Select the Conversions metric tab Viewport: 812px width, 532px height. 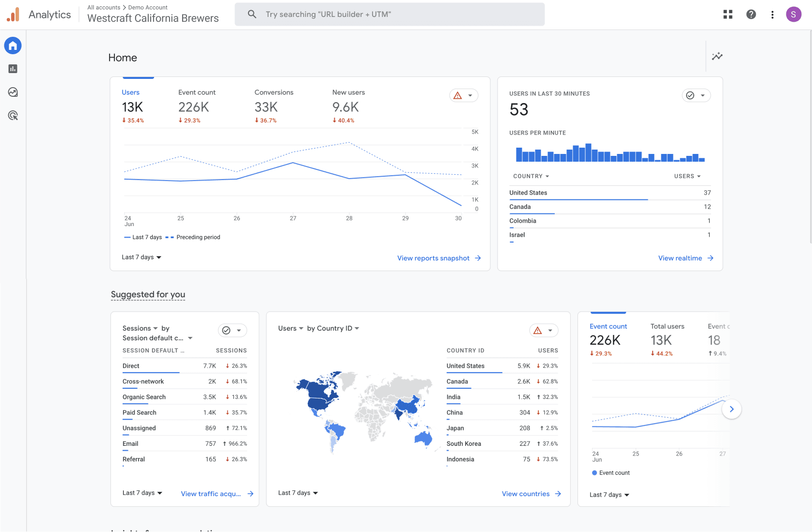(274, 106)
